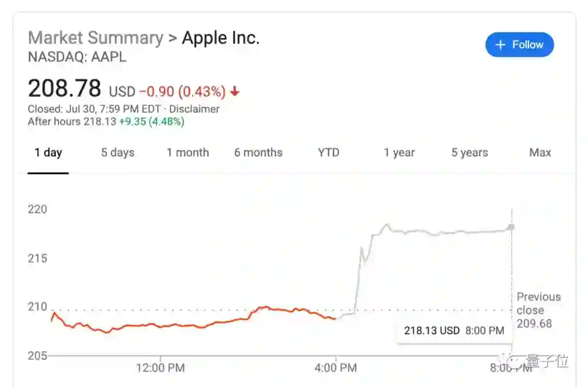The height and width of the screenshot is (387, 588).
Task: Click the red down arrow icon
Action: click(235, 92)
